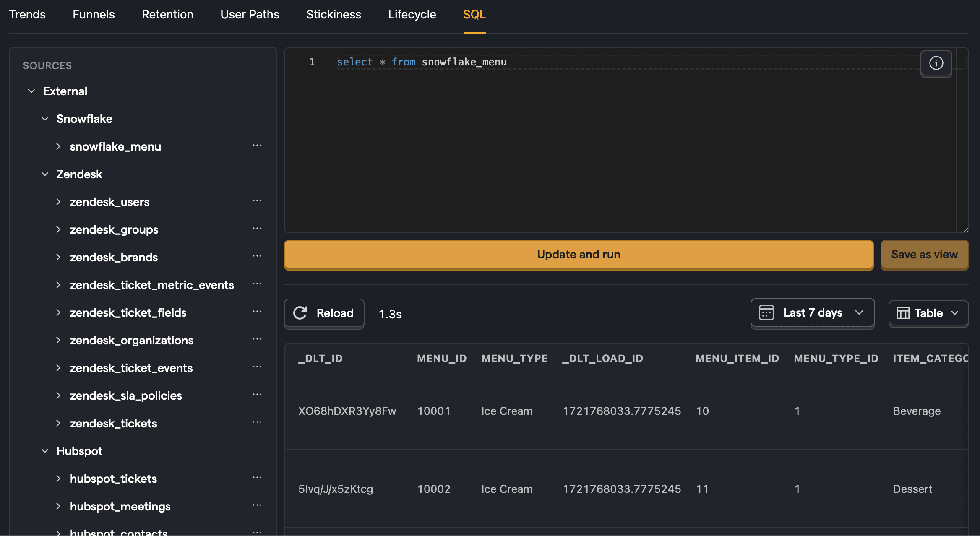Select the zendesk_tickets table name
This screenshot has height=536, width=980.
click(x=113, y=423)
